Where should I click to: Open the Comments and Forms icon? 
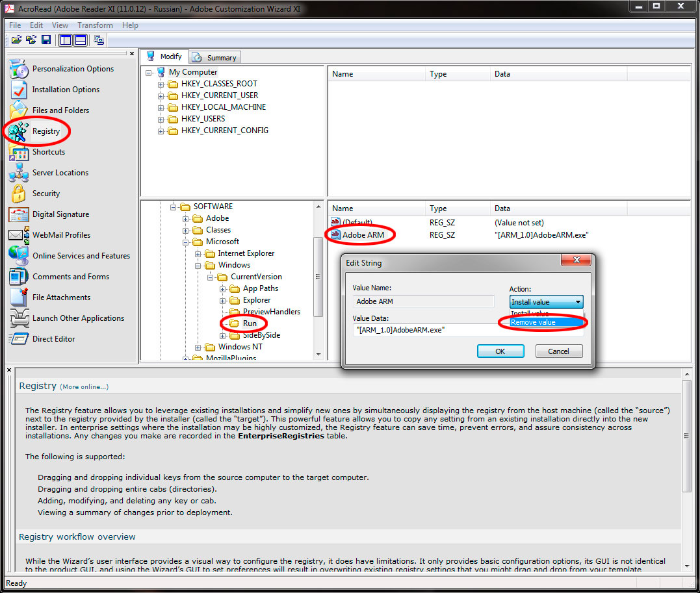[x=19, y=277]
